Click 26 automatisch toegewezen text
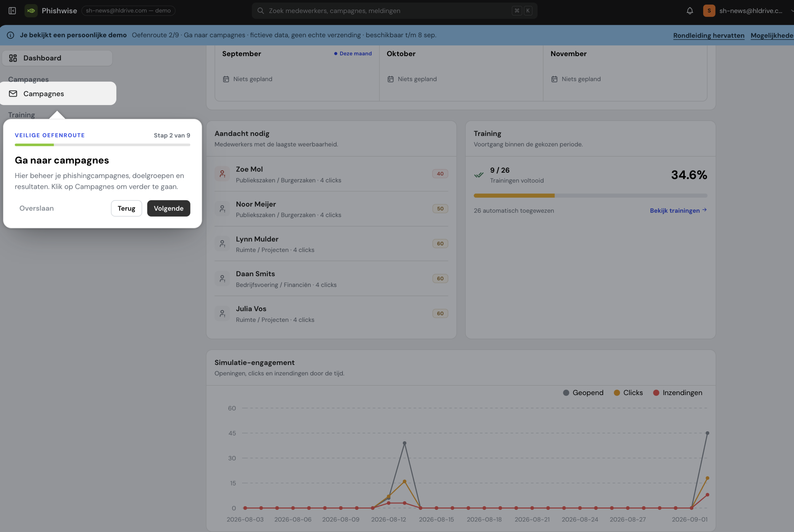 (514, 211)
